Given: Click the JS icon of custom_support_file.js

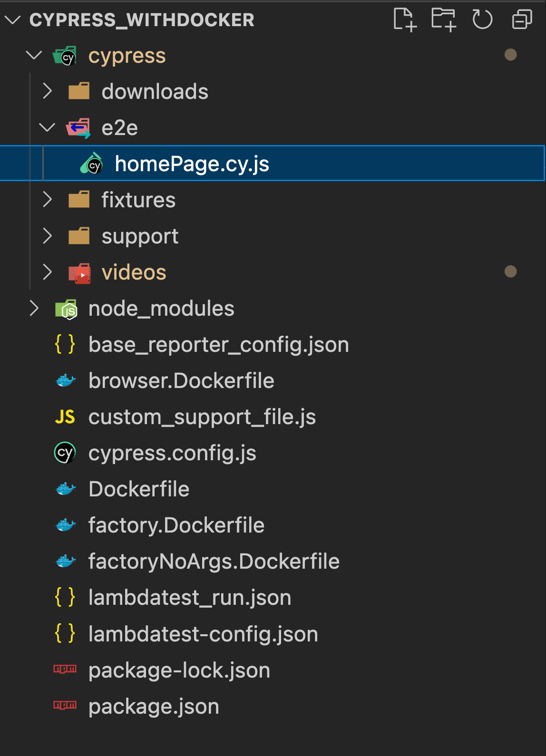Looking at the screenshot, I should pyautogui.click(x=65, y=417).
